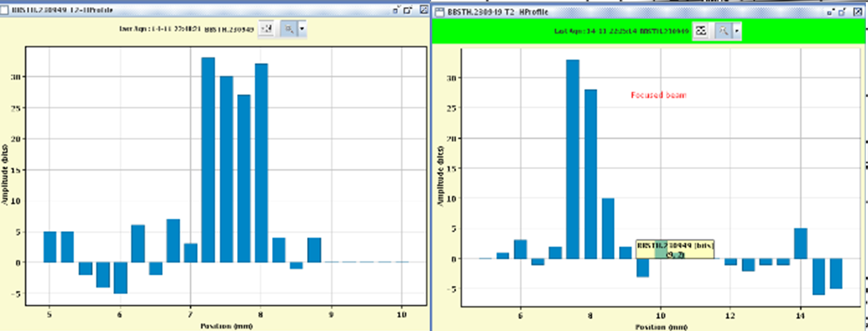Select the zoom tool in right chart toolbar
This screenshot has width=868, height=331.
point(724,30)
